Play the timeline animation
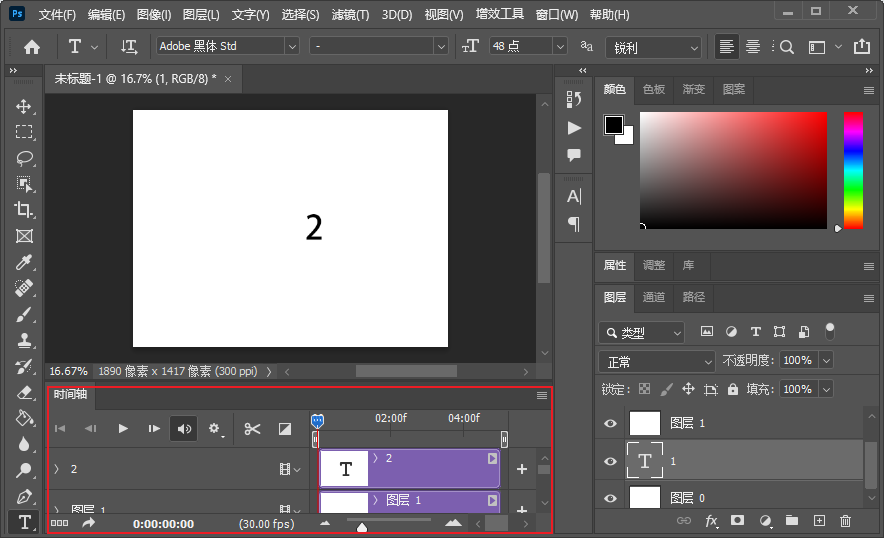The width and height of the screenshot is (884, 538). 123,429
